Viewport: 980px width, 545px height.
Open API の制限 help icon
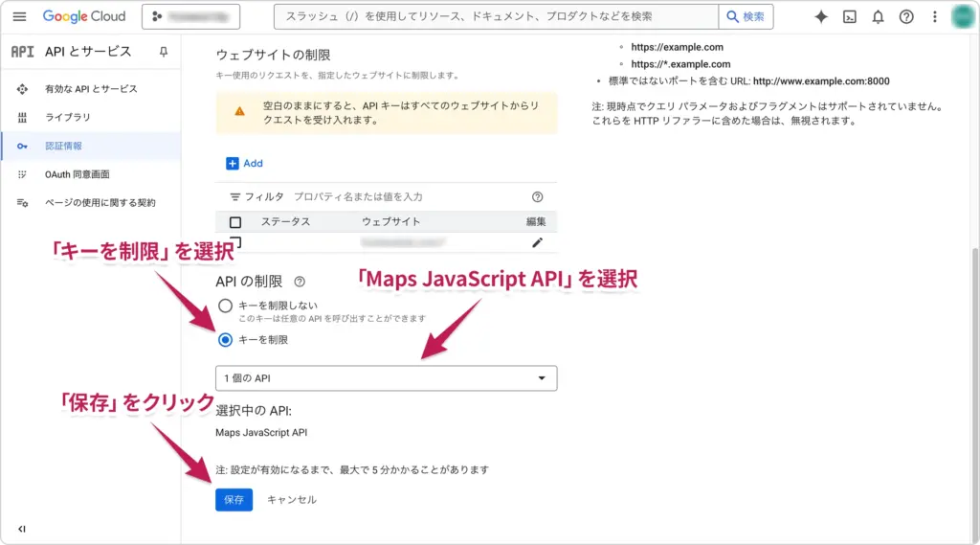pyautogui.click(x=300, y=282)
